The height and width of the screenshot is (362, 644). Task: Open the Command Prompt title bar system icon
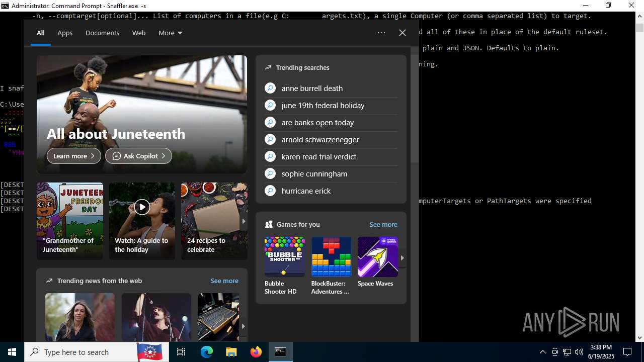pyautogui.click(x=5, y=6)
